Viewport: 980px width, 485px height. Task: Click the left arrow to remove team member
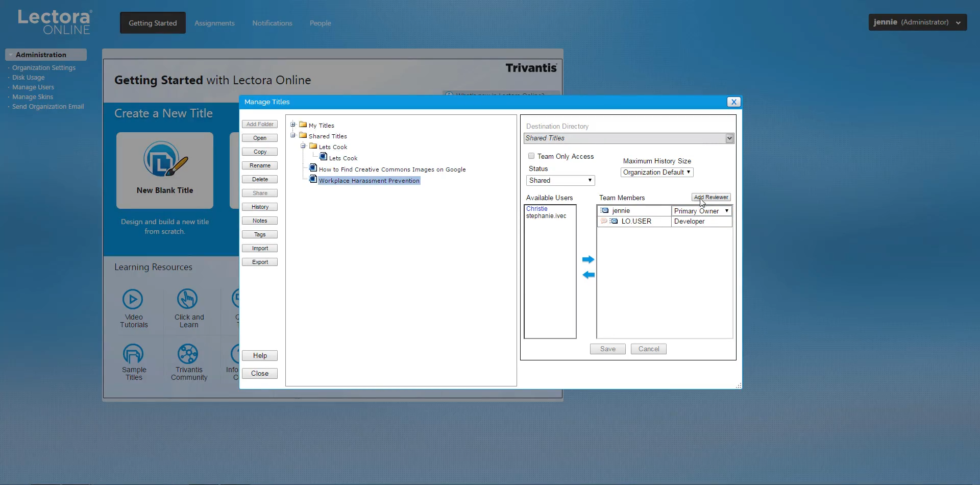[588, 275]
